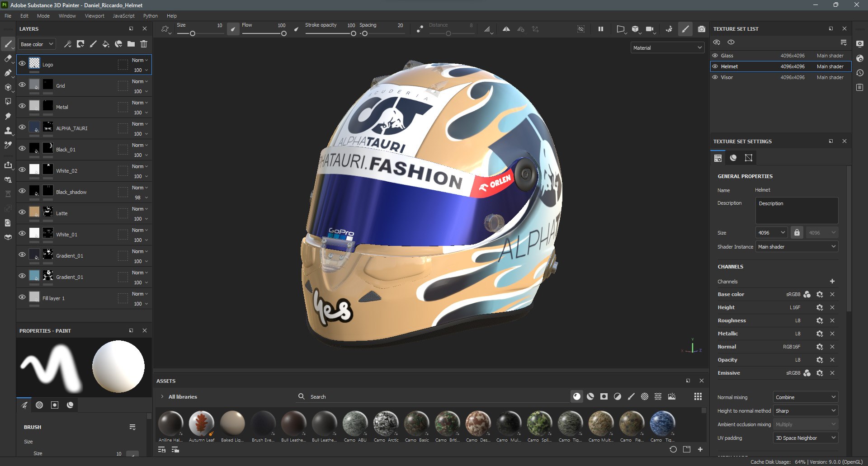
Task: Toggle symmetry in the top toolbar
Action: click(x=506, y=29)
